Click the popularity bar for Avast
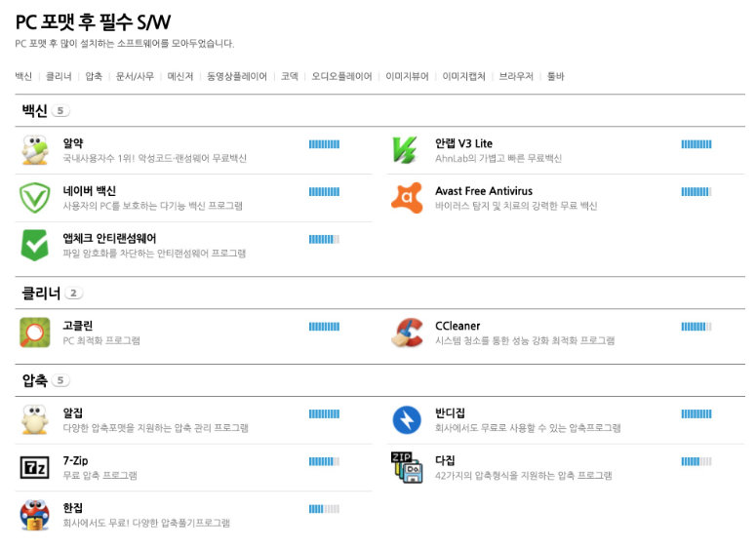The width and height of the screenshot is (756, 549). (696, 192)
